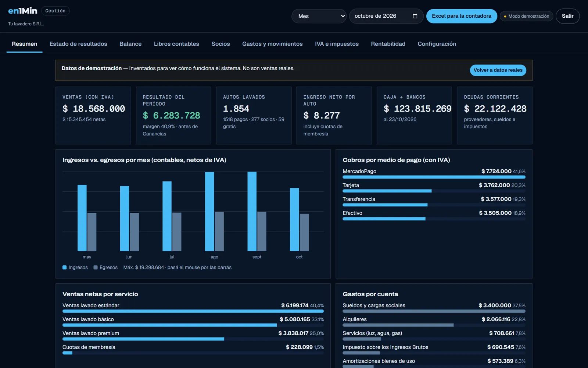Click Impuesto sobre los Ingresos Brutos row
Image resolution: width=588 pixels, height=368 pixels.
[434, 349]
